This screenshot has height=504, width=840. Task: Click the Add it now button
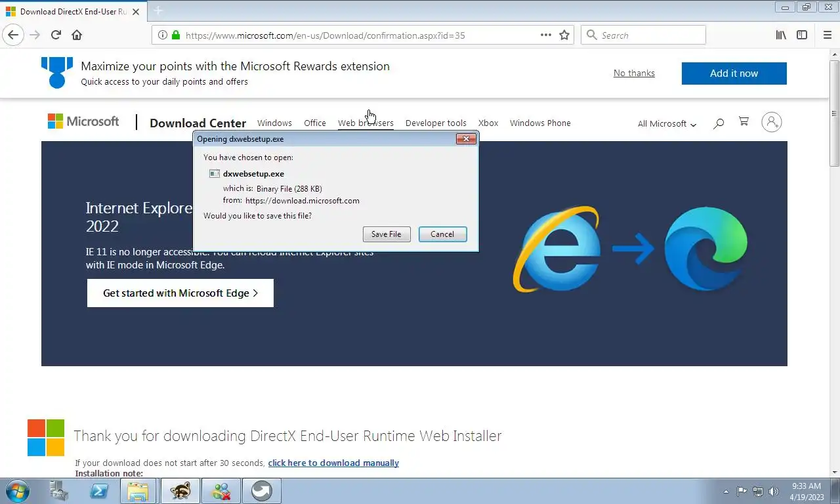tap(734, 73)
